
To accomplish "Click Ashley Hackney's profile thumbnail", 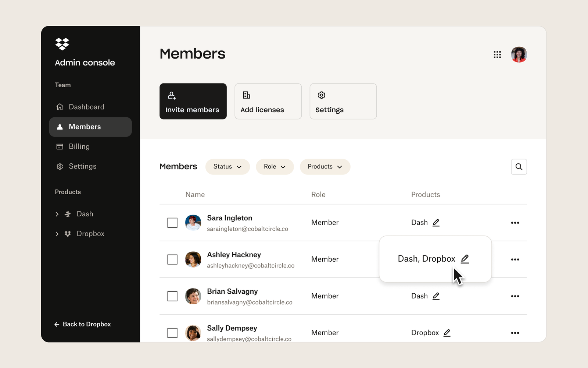I will coord(193,259).
